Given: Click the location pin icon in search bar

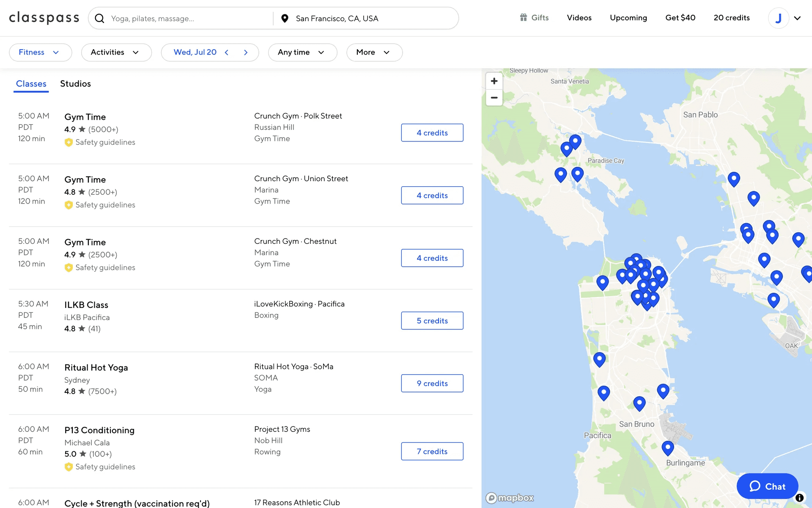Looking at the screenshot, I should click(285, 18).
